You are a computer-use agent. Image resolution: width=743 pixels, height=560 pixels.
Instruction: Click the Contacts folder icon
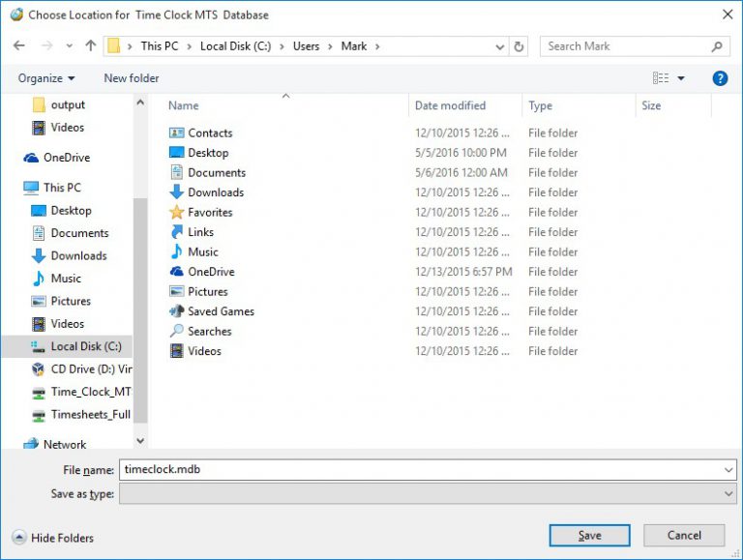point(176,133)
